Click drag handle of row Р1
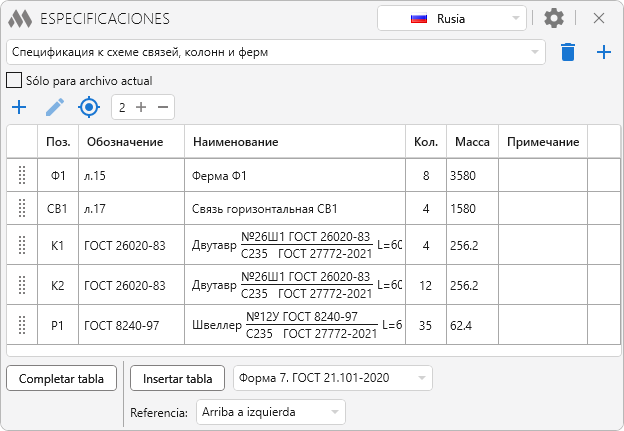This screenshot has width=624, height=431. [x=22, y=324]
